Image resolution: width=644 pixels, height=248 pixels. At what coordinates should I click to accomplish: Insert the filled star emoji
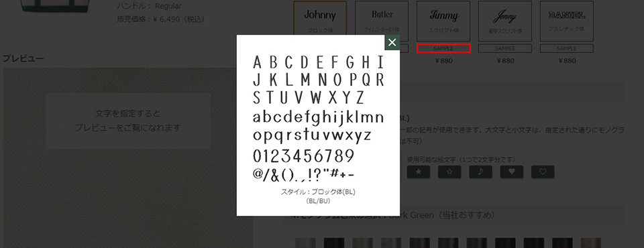coord(419,172)
